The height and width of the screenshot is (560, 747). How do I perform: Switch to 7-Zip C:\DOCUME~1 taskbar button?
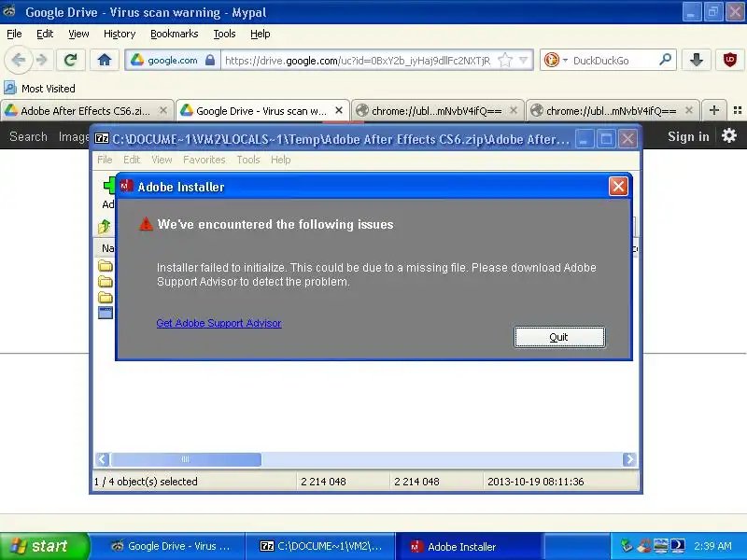(x=320, y=546)
